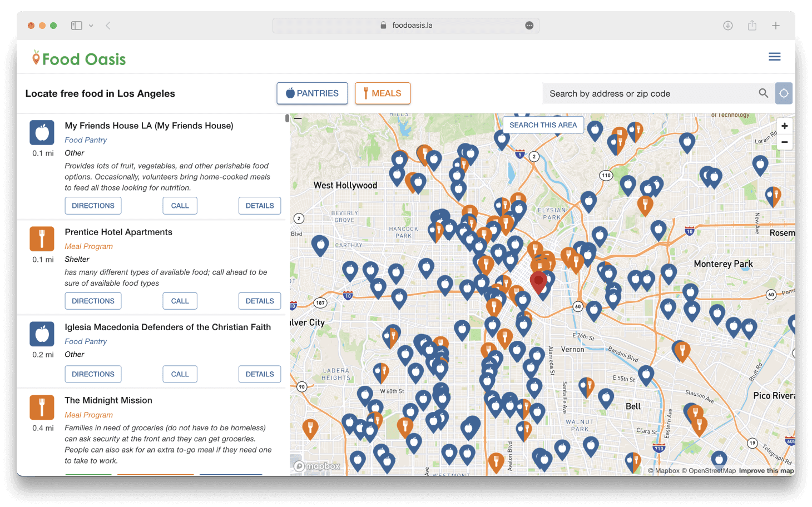Click SEARCH THIS AREA on the map
812x507 pixels.
[x=543, y=125]
